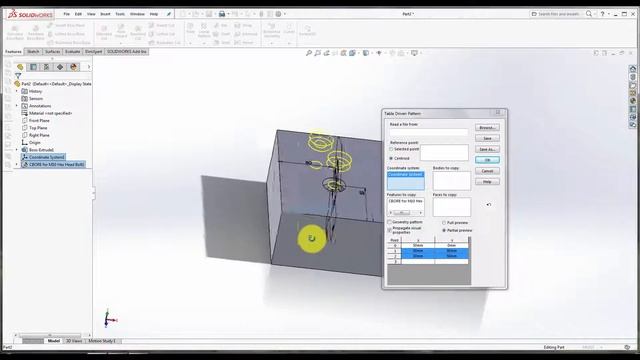Screen dimensions: 640x360
Task: Switch to the Motion Study 1 bottom tab
Action: 102,341
